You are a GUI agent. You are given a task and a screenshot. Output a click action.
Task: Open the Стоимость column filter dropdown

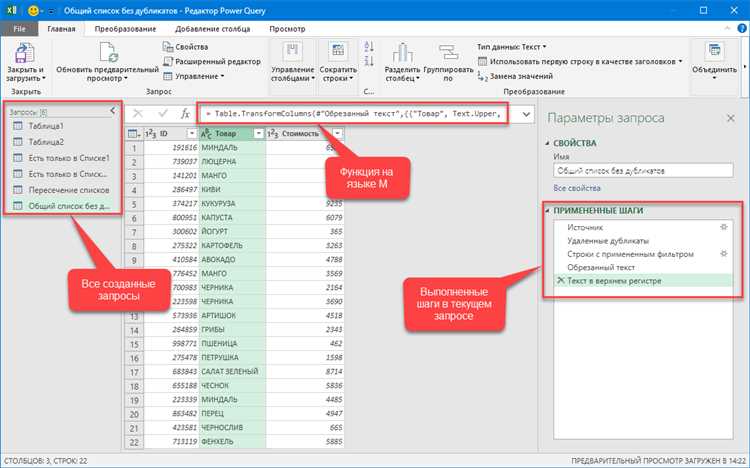[338, 134]
